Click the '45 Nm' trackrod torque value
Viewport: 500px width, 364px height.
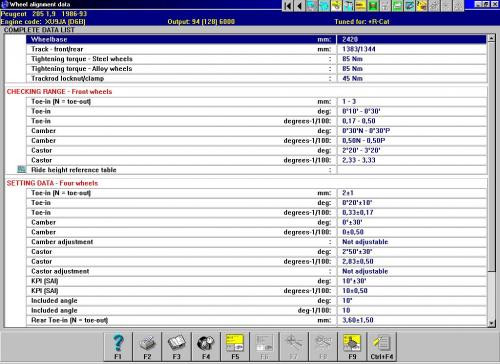(x=352, y=79)
